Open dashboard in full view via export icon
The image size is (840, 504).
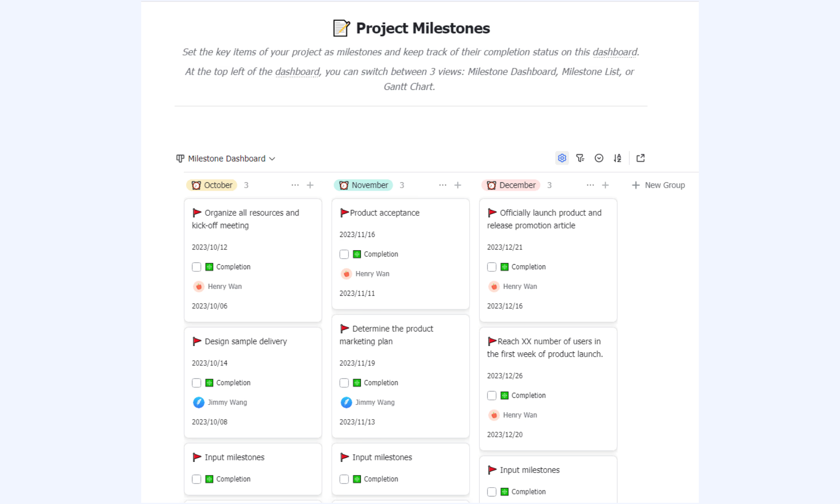(640, 158)
